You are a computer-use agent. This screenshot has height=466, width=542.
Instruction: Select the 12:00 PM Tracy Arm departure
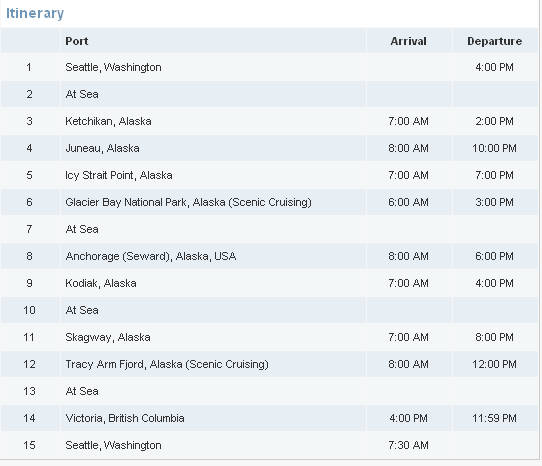(494, 364)
